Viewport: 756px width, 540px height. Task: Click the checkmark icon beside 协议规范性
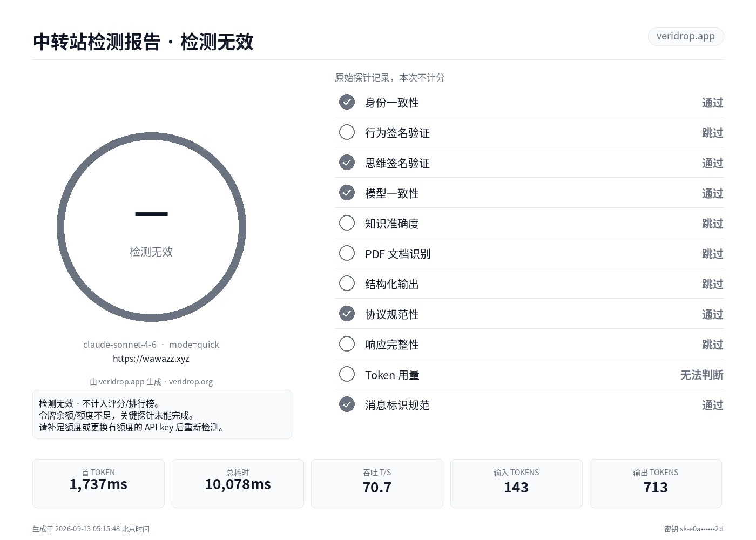347,314
